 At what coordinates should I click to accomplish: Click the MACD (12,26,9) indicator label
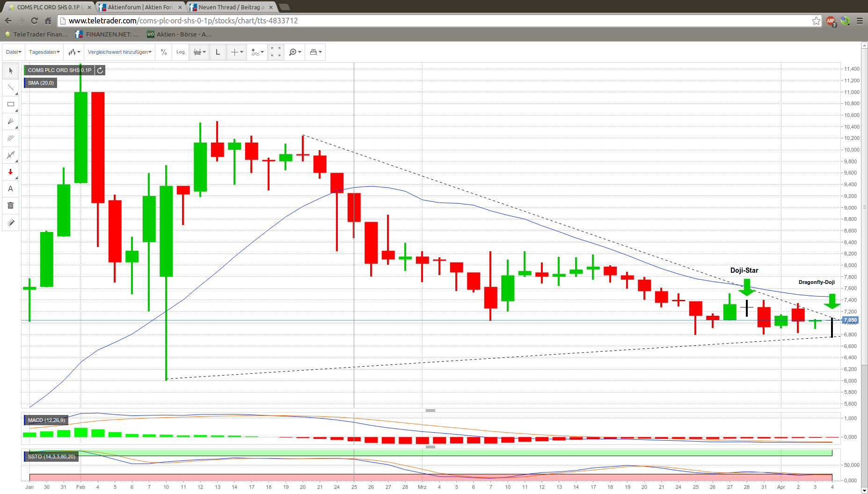click(x=46, y=420)
